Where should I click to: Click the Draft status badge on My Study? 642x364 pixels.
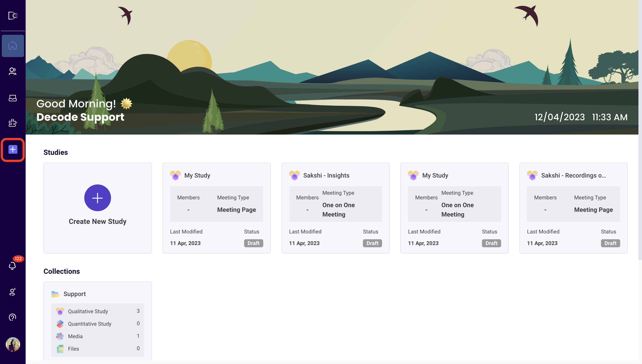coord(253,243)
